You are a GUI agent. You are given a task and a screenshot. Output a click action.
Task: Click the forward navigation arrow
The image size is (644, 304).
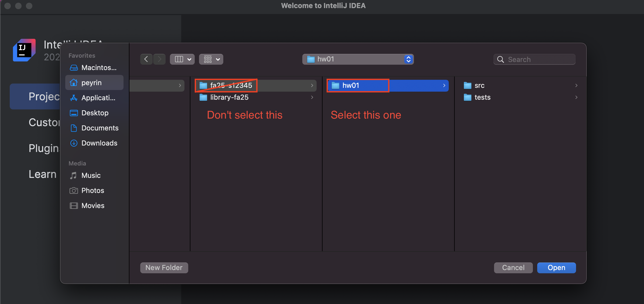point(159,59)
